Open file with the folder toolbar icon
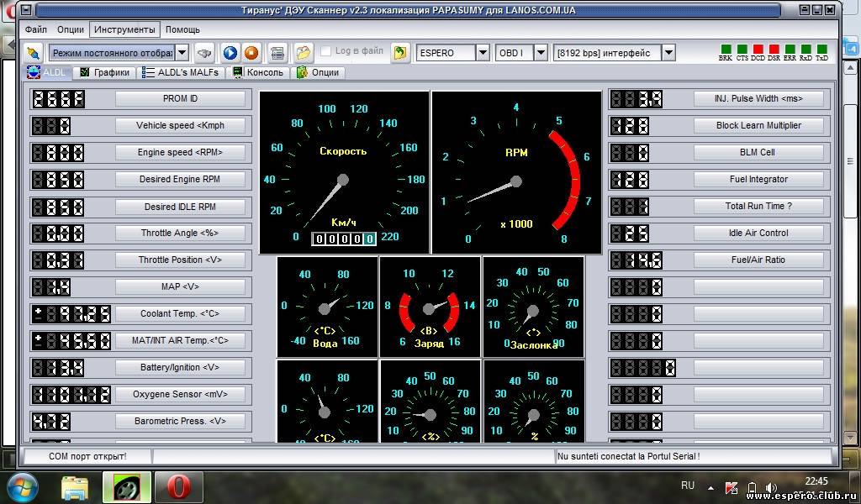 [x=303, y=53]
